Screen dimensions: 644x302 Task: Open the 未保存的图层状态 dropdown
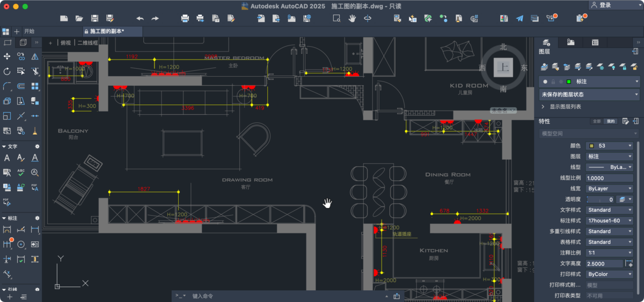coord(590,94)
